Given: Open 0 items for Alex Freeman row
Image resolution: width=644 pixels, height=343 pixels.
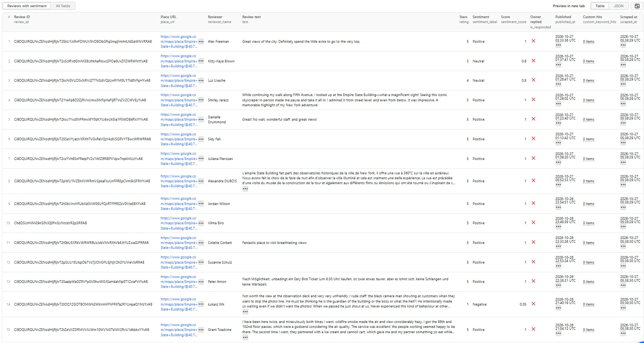Looking at the screenshot, I should (x=588, y=42).
